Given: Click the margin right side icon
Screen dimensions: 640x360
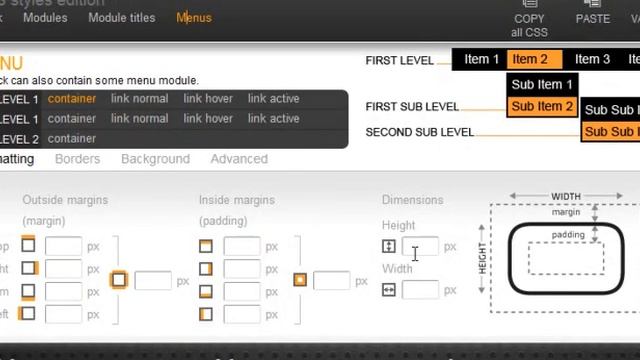Looking at the screenshot, I should 29,268.
